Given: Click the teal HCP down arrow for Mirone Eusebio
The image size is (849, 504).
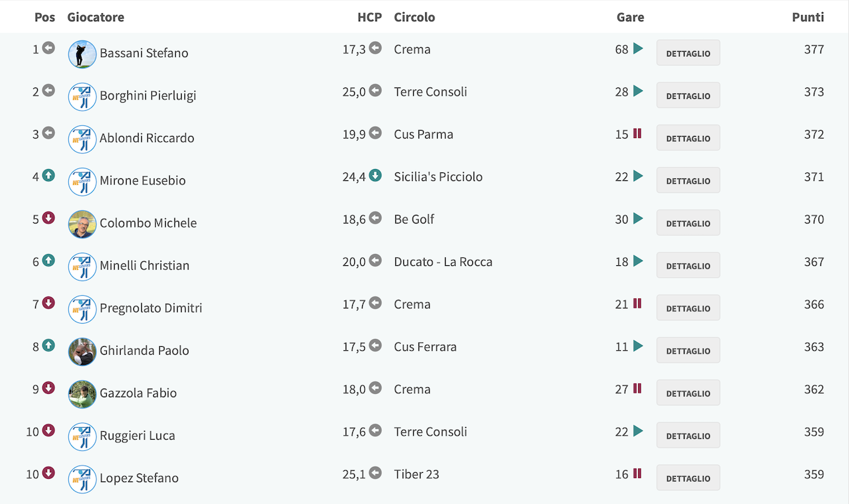Looking at the screenshot, I should (375, 176).
